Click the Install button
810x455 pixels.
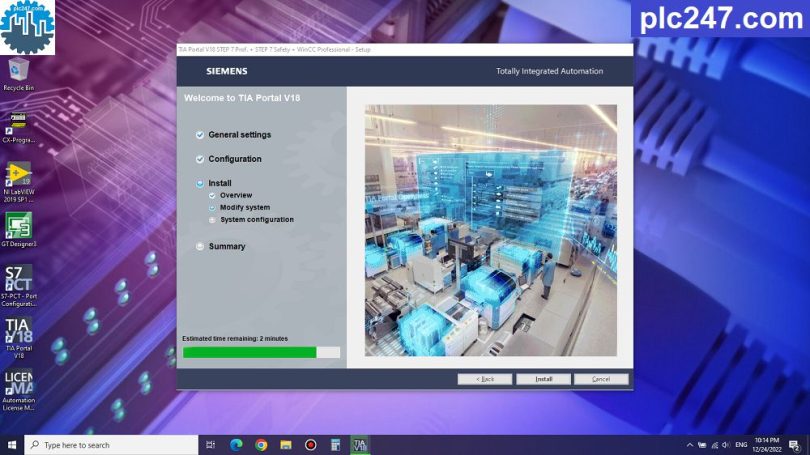click(543, 379)
